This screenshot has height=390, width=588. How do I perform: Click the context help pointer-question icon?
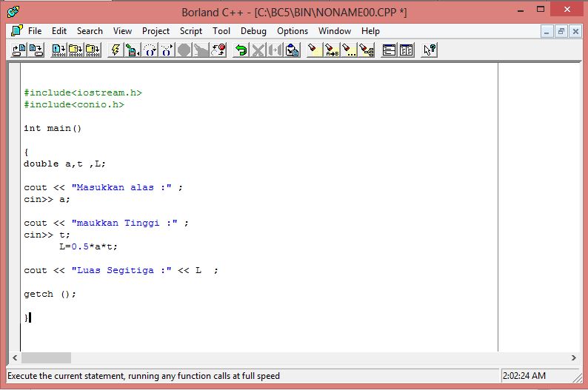[x=429, y=50]
